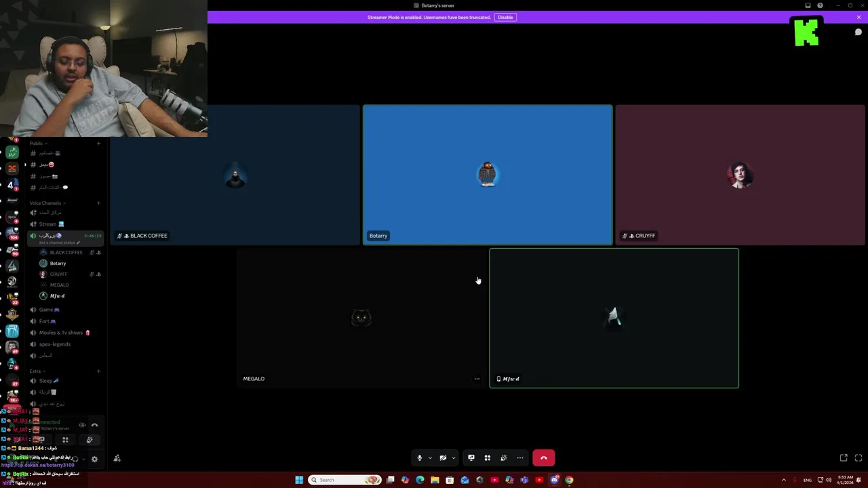This screenshot has width=868, height=488.
Task: Select CRUYFF in channel member list
Action: coord(71,274)
